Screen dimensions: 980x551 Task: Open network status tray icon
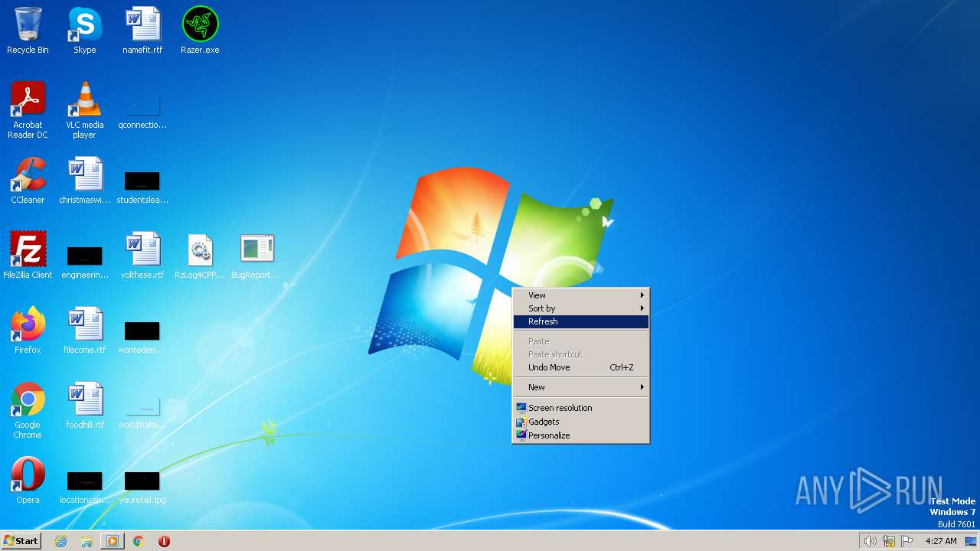(889, 541)
